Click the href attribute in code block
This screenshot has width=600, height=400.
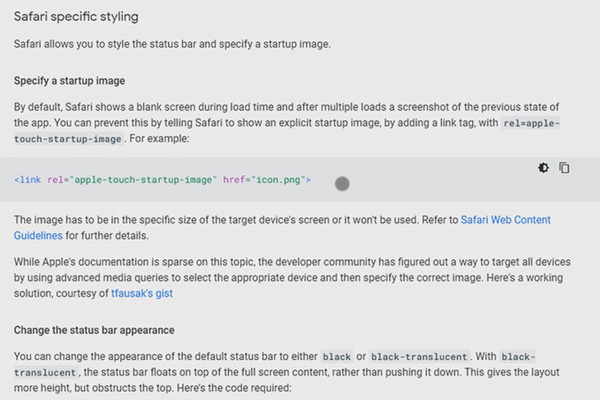(x=234, y=180)
